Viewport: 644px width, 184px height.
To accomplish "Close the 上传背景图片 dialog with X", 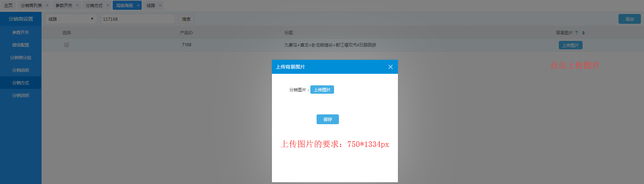I will tap(390, 67).
